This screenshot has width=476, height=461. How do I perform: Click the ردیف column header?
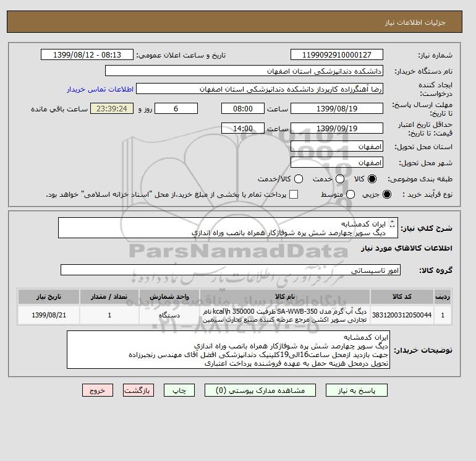click(443, 296)
